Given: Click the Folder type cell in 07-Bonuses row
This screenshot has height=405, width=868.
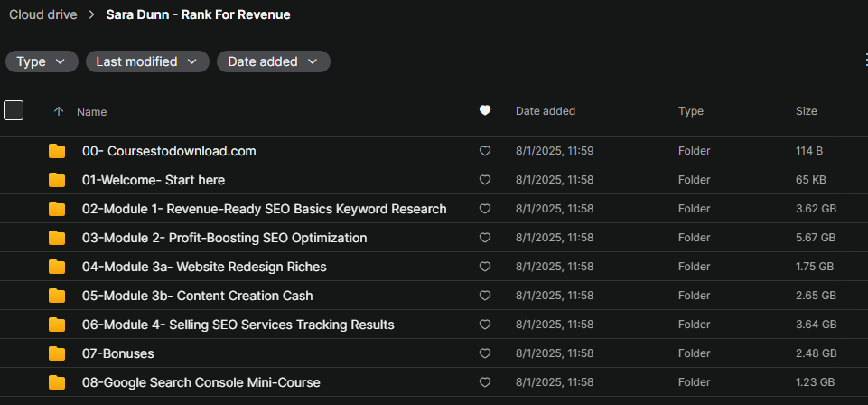Looking at the screenshot, I should [x=695, y=353].
